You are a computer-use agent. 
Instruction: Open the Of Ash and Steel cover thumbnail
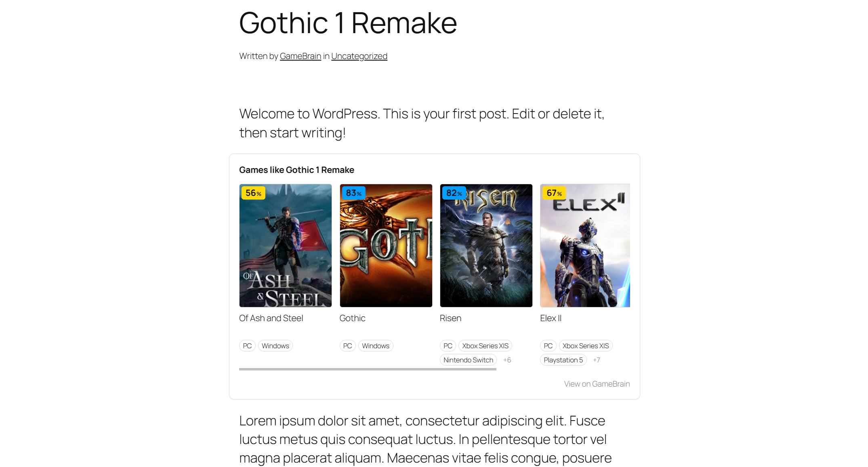(x=286, y=246)
